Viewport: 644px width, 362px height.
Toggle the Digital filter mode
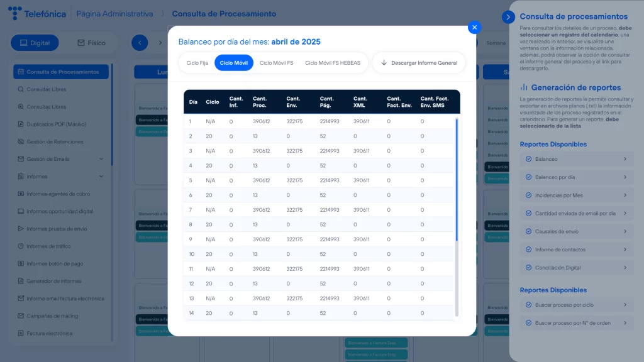click(x=34, y=42)
